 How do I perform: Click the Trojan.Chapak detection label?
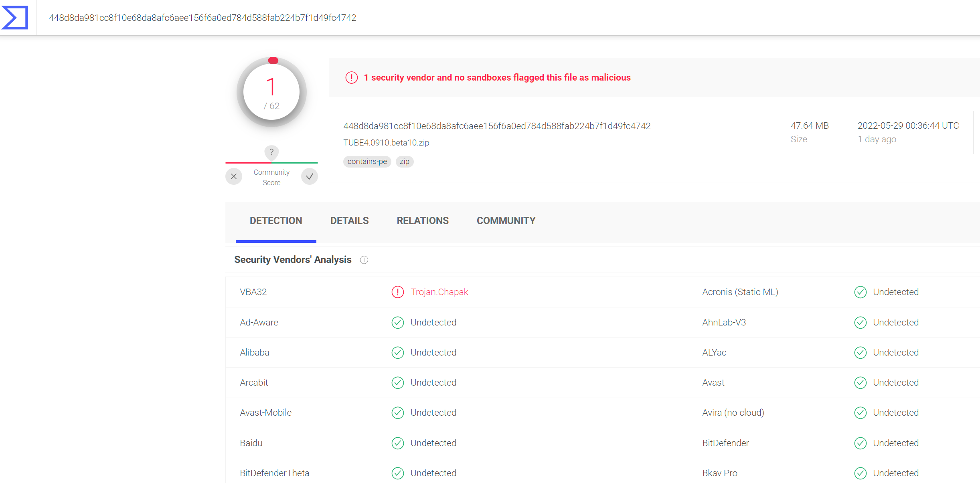439,292
